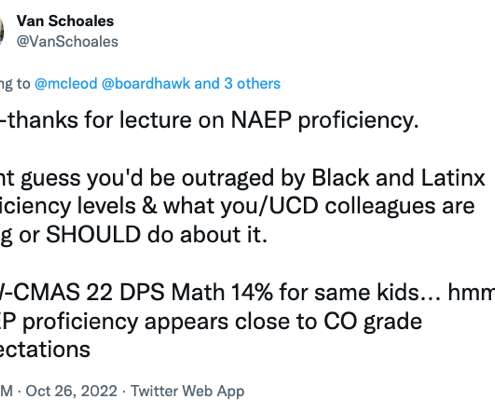Click the word "NAEP" in the first line

261,120
